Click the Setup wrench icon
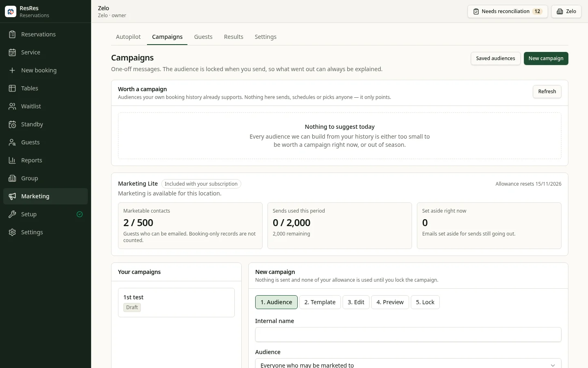Image resolution: width=588 pixels, height=368 pixels. click(12, 214)
